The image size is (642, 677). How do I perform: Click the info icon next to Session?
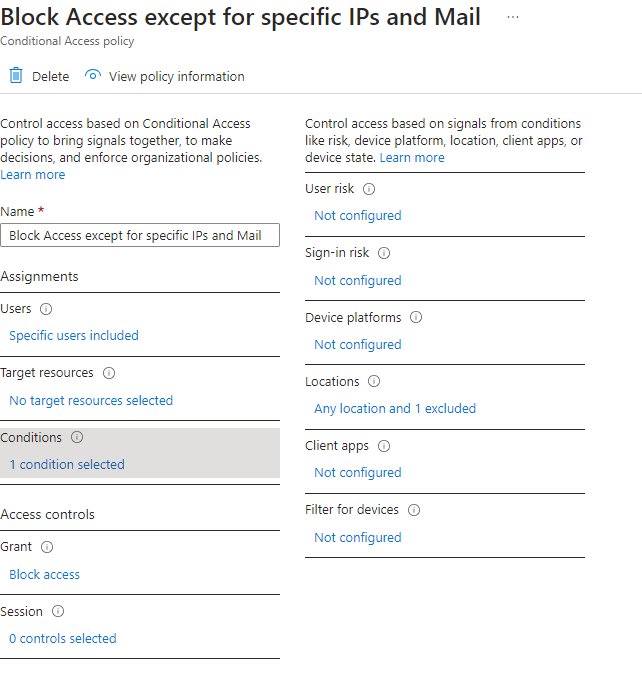[58, 611]
